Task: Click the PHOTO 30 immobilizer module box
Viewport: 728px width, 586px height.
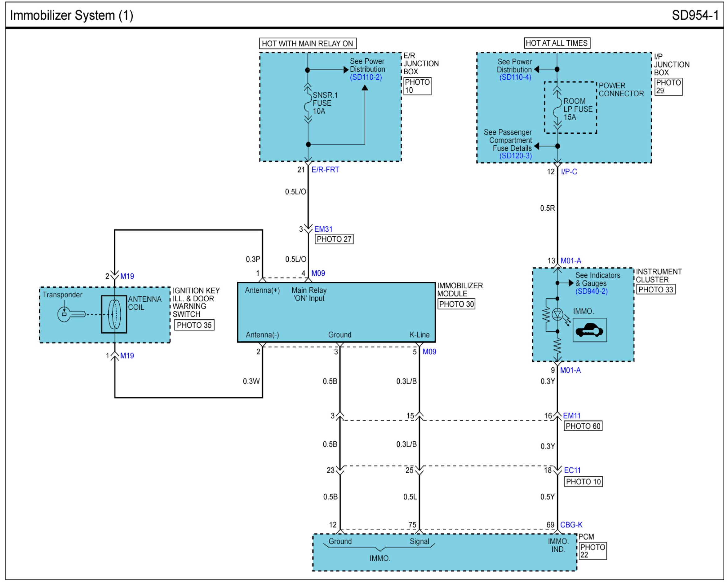Action: (x=456, y=304)
